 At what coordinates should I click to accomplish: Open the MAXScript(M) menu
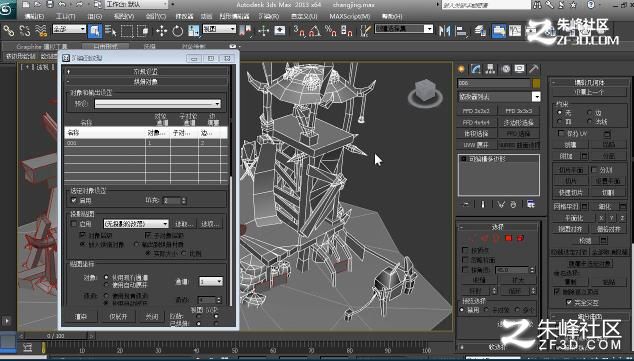[x=349, y=17]
